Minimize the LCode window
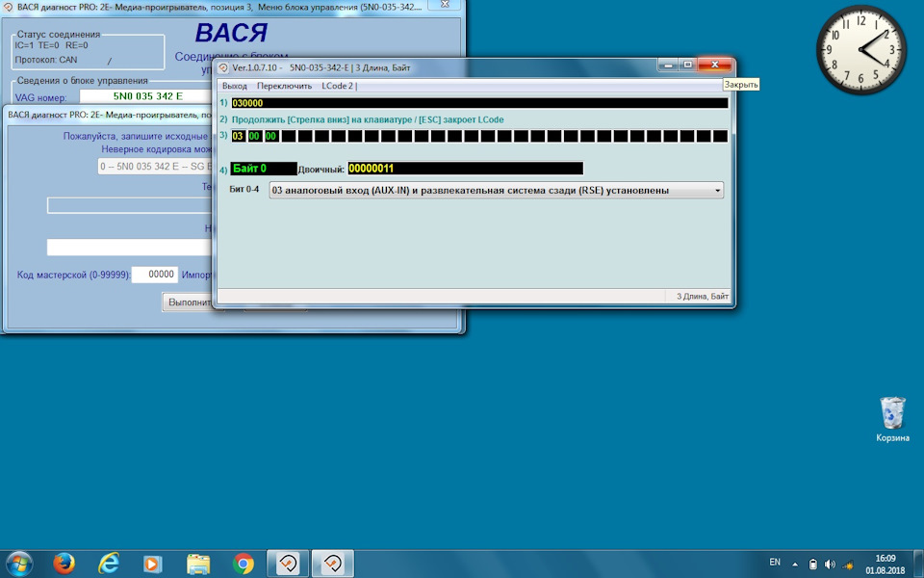Image resolution: width=924 pixels, height=578 pixels. (668, 65)
